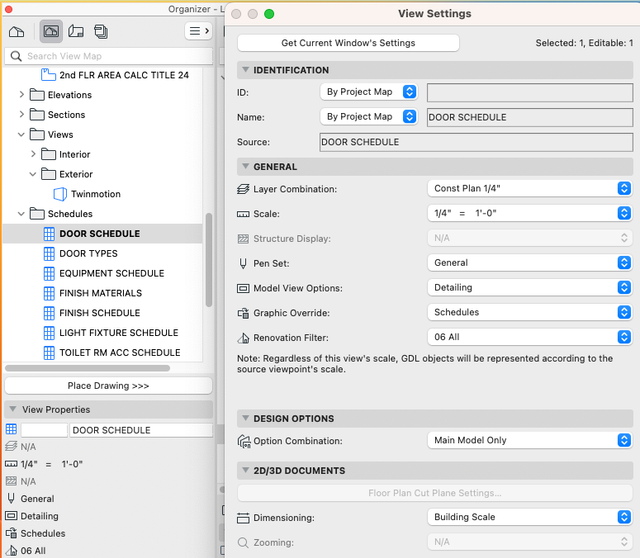Switch to the Project Map icon
640x558 pixels.
tap(16, 31)
